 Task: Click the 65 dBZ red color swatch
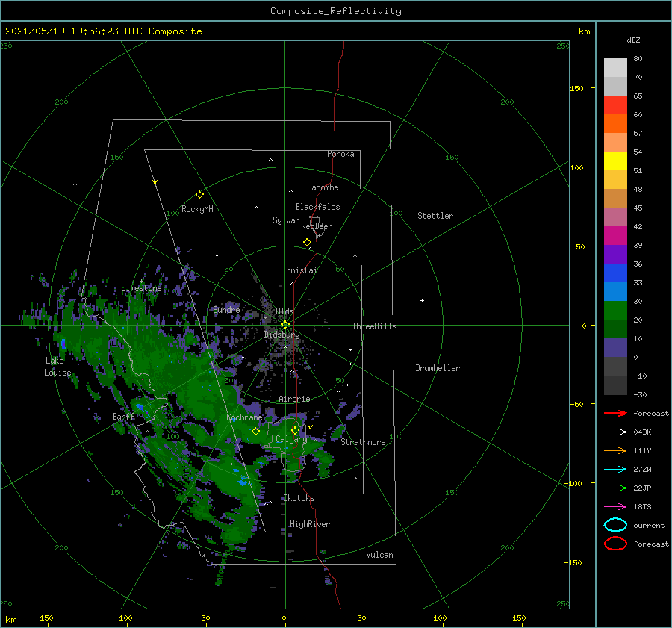(x=615, y=105)
